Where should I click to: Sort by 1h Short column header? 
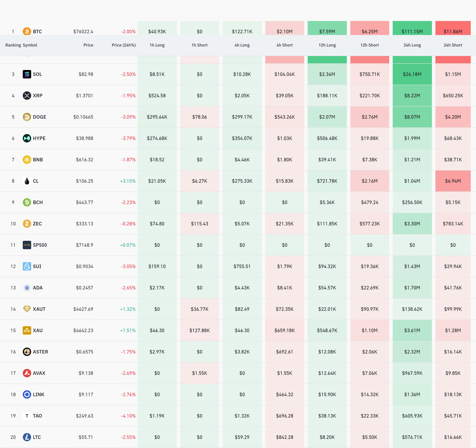click(199, 45)
